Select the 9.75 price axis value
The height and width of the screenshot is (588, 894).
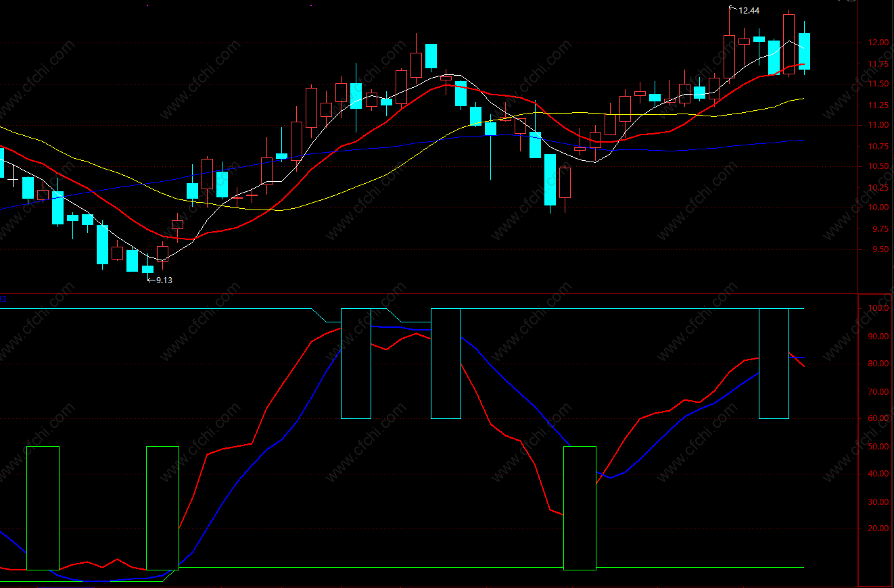880,229
